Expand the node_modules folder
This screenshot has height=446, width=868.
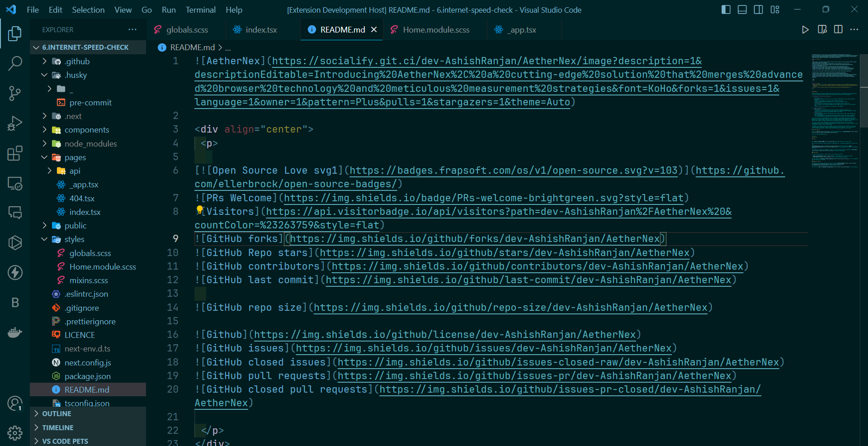tap(44, 143)
